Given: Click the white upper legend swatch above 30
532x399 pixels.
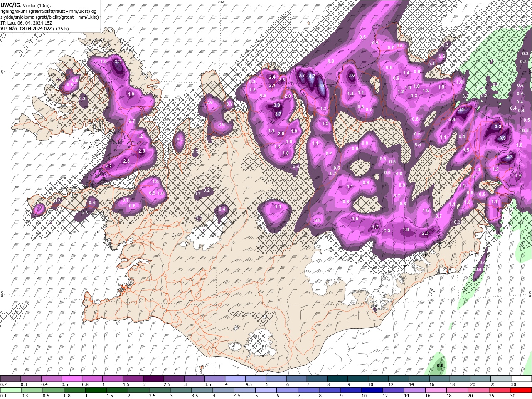Looking at the screenshot, I should tap(521, 379).
